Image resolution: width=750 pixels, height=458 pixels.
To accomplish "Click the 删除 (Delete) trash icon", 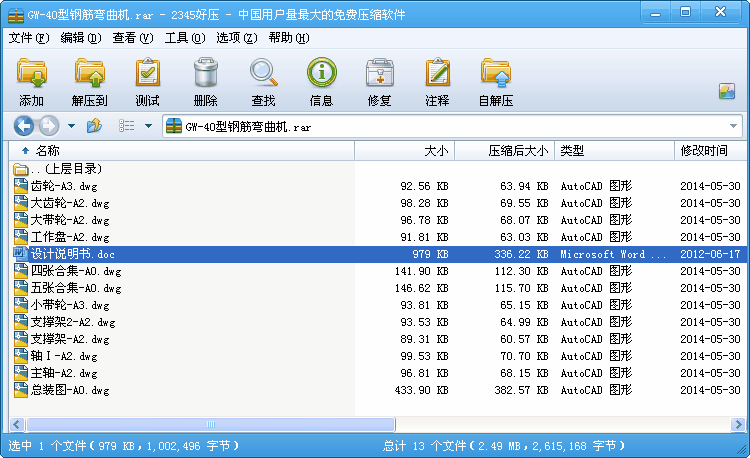I will [206, 73].
